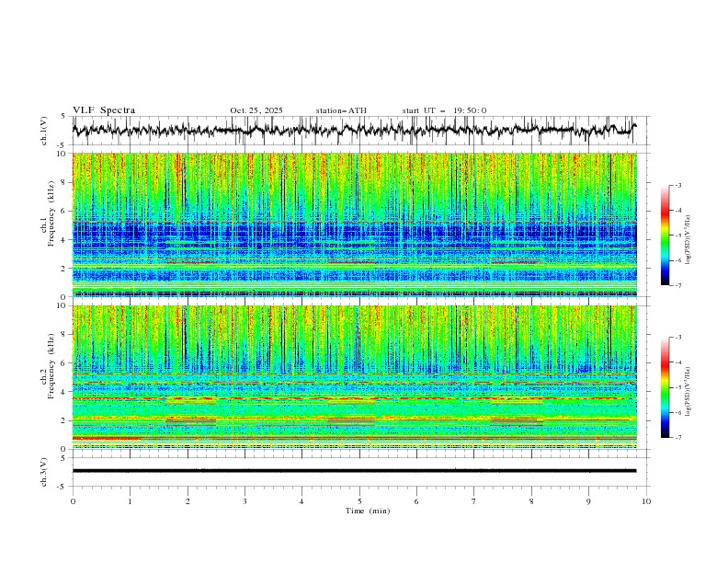Click the ch.3 flat voltage trace

(x=354, y=471)
